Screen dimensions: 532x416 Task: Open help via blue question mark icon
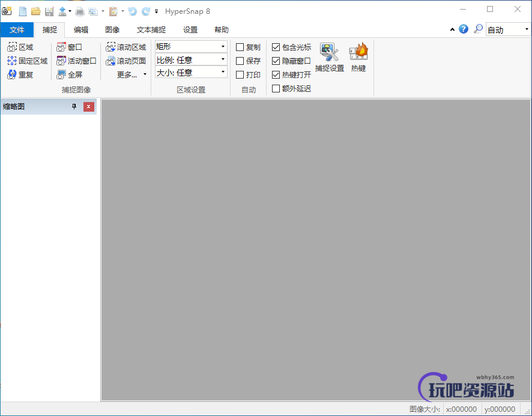click(464, 29)
